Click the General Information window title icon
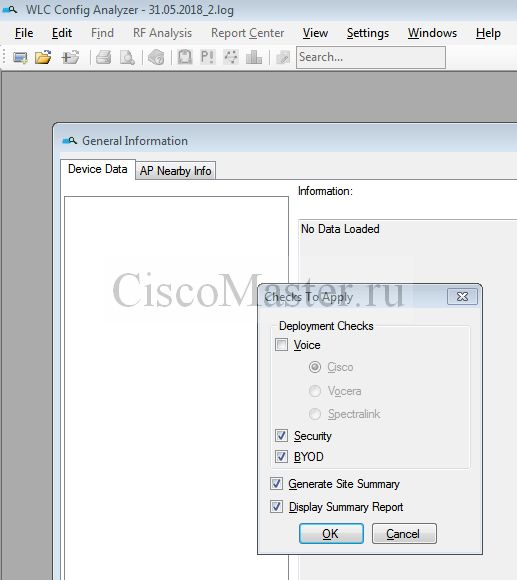Screen dimensions: 517x580 pos(70,141)
